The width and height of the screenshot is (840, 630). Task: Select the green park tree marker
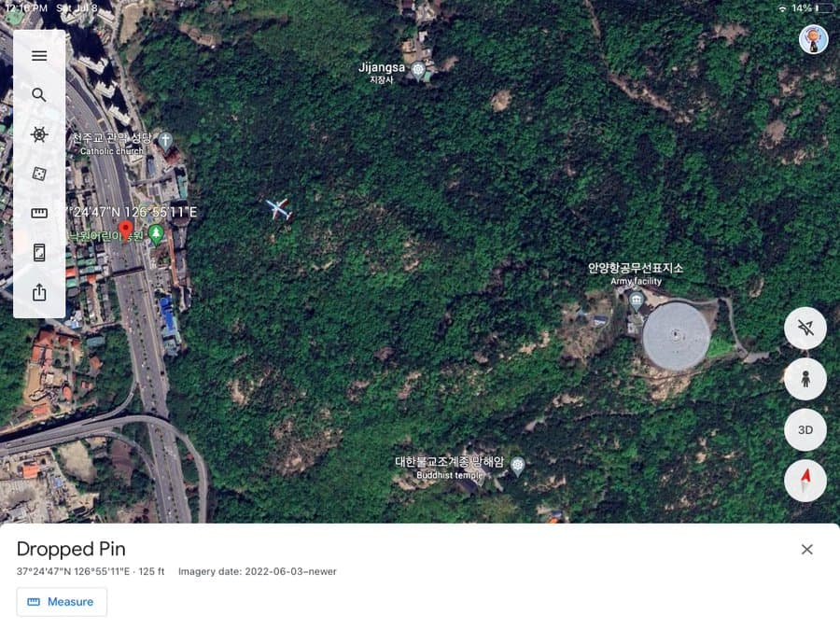156,234
